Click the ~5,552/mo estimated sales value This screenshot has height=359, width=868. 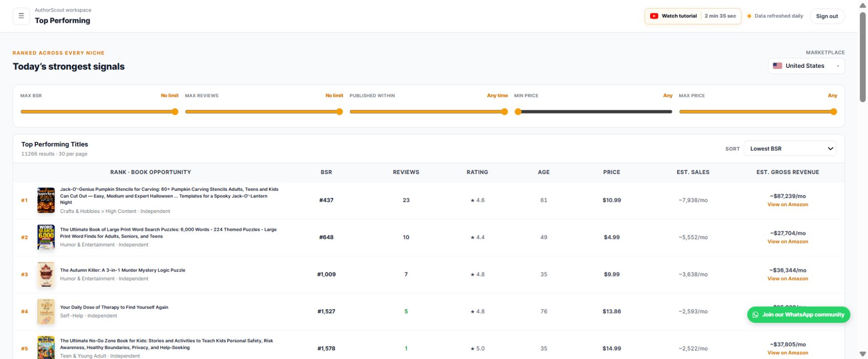coord(693,237)
